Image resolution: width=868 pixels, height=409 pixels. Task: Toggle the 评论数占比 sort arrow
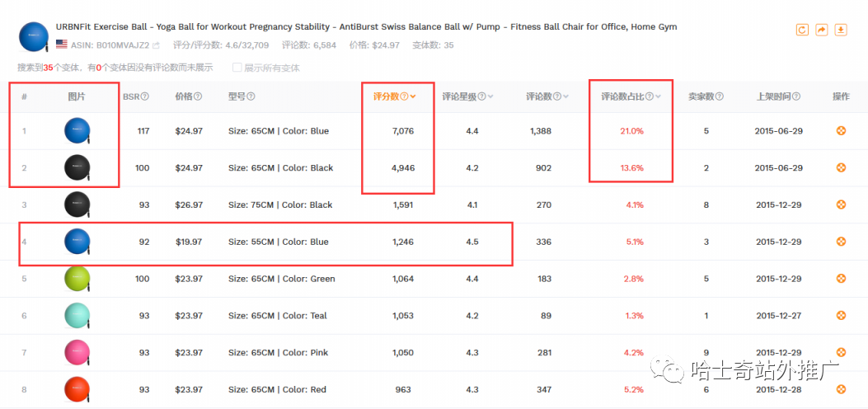click(x=658, y=96)
